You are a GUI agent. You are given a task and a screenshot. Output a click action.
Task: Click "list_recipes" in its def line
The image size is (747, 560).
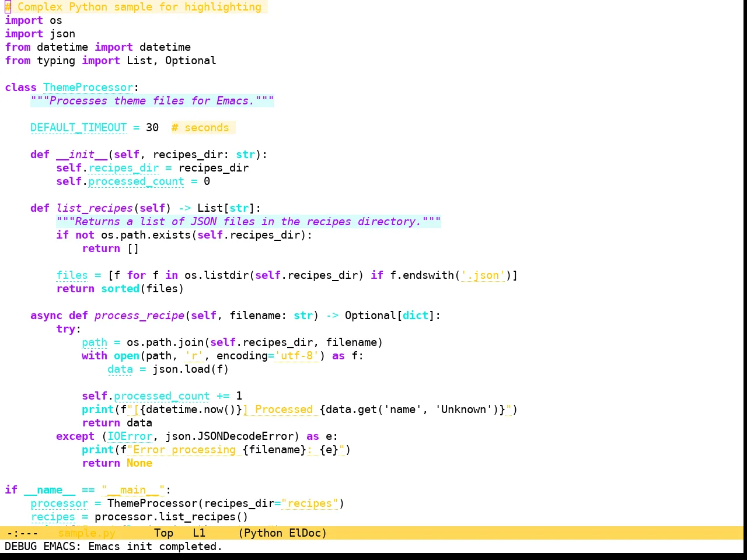[95, 208]
